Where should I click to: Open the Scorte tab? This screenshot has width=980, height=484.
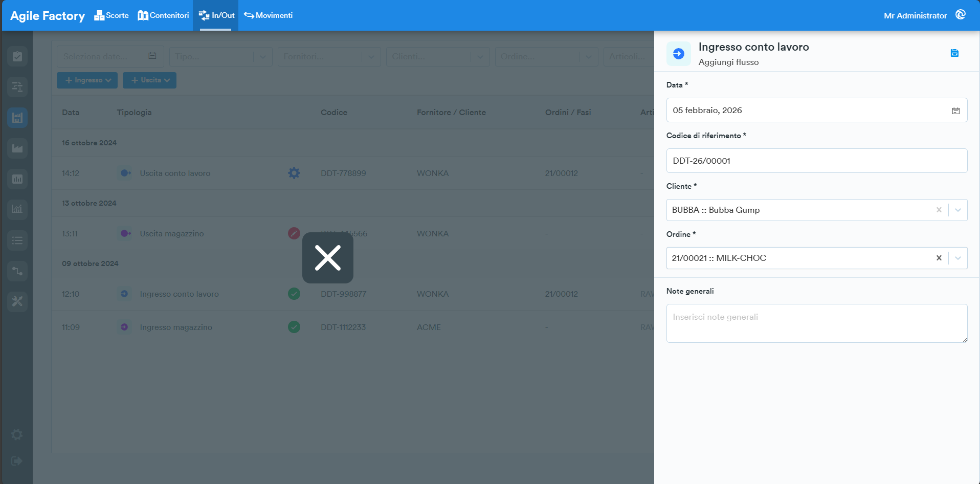click(112, 15)
